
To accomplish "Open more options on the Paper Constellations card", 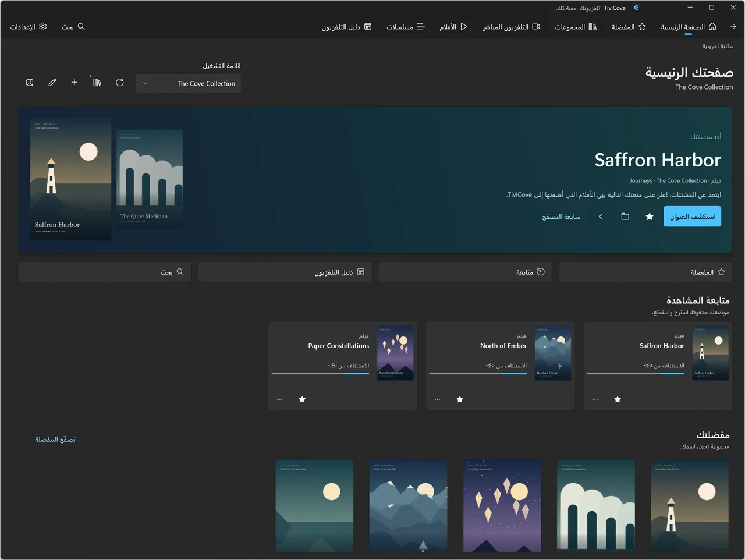I will coord(279,399).
